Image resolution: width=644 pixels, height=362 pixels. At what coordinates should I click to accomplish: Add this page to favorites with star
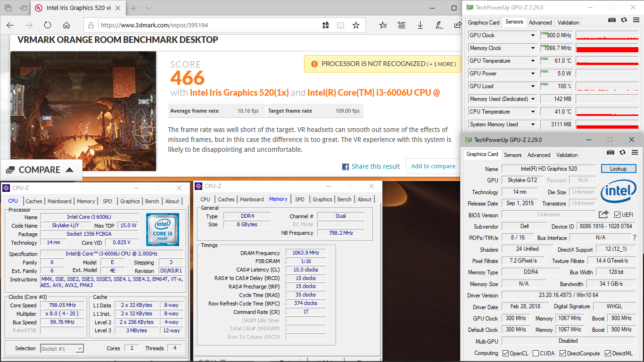[x=356, y=25]
